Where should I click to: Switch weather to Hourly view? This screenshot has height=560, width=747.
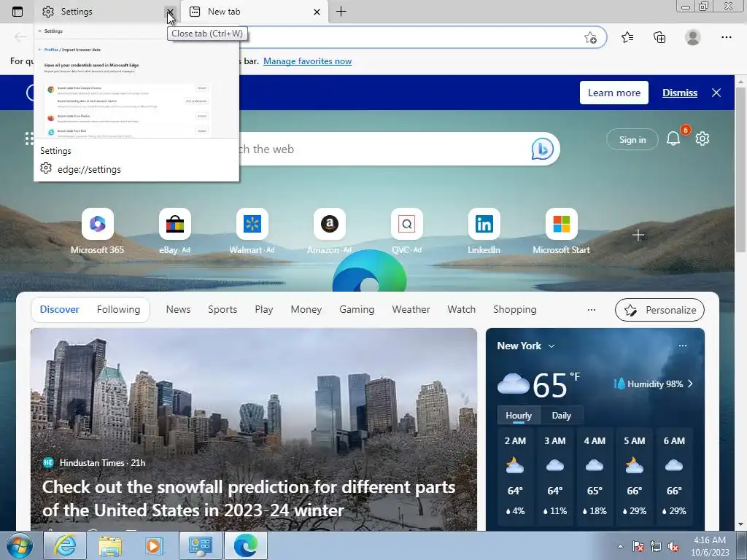[x=519, y=415]
